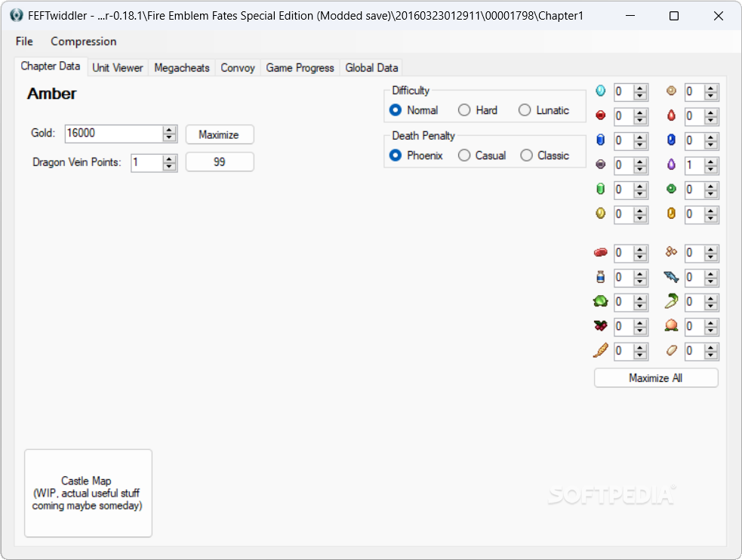Click the 99 Dragon Vein button

(220, 162)
